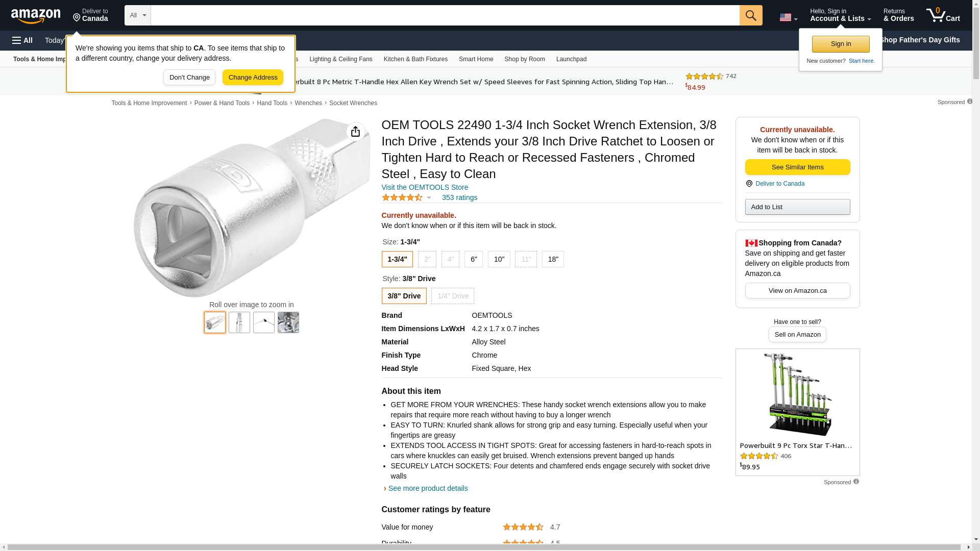The height and width of the screenshot is (551, 980).
Task: Open the All hamburger menu
Action: point(22,40)
